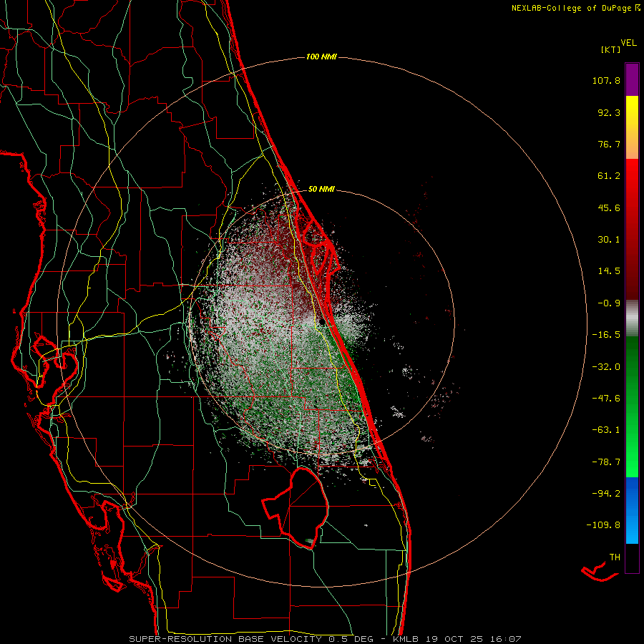Click the 30.1 velocity scale value
The width and height of the screenshot is (644, 644).
(x=609, y=240)
